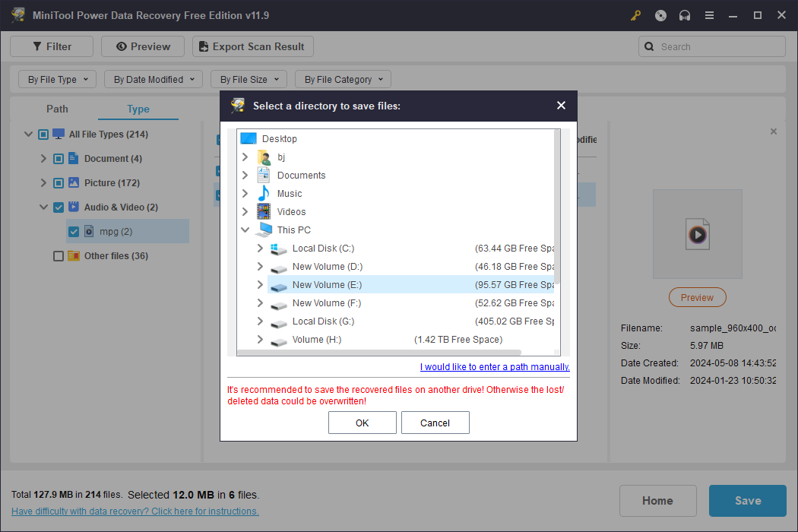Click the enter a path manually link

click(495, 366)
